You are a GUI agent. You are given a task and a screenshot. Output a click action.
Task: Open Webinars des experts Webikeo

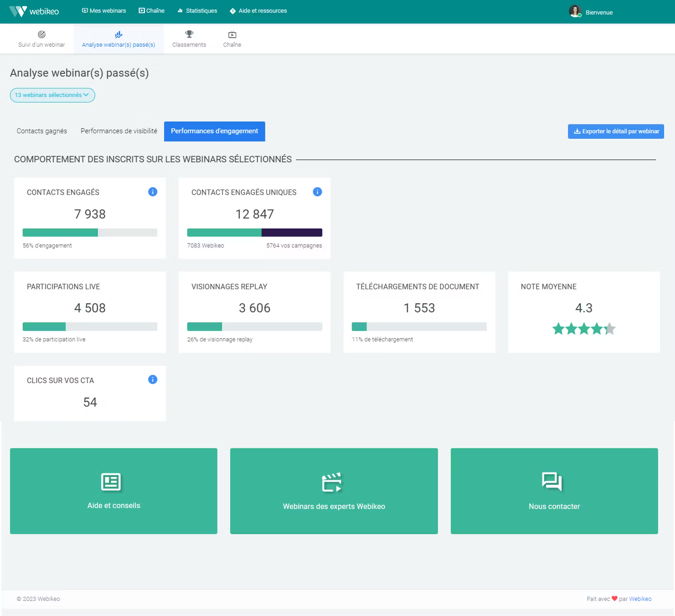[x=334, y=491]
